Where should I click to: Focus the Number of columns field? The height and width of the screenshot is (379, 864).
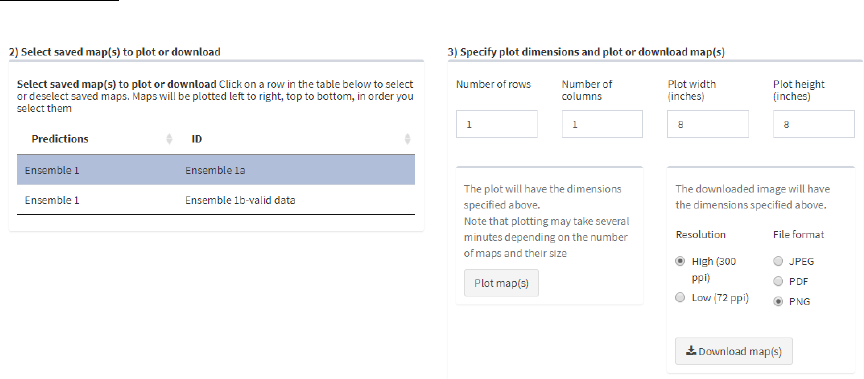coord(602,124)
